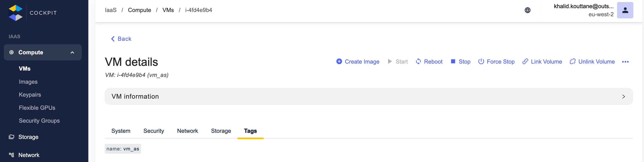Click Unlink Volume broken-chain icon

coord(572,61)
